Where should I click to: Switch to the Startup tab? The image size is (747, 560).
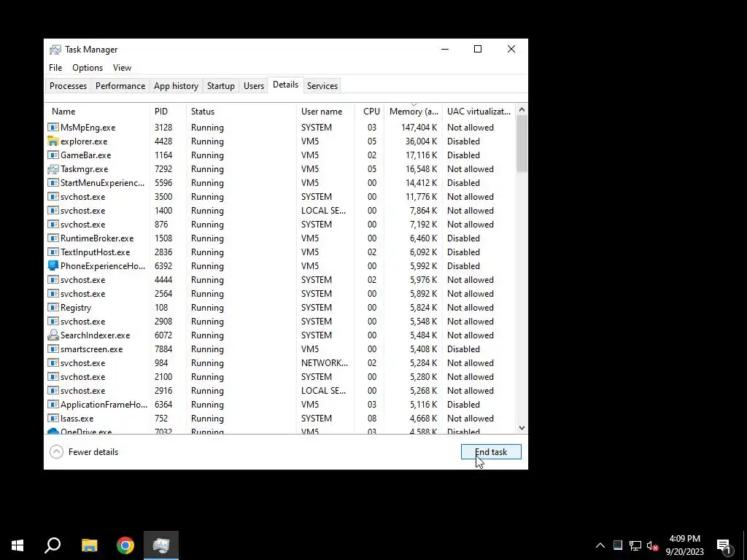point(220,86)
